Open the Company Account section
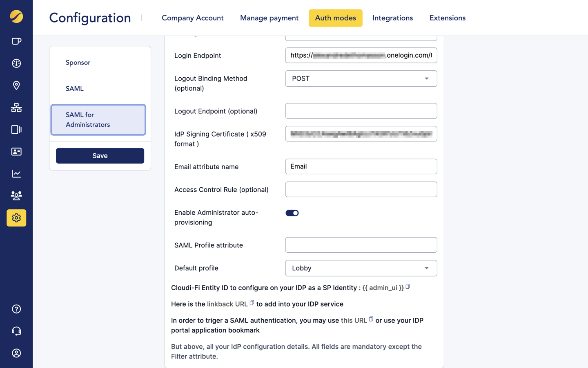588x368 pixels. pyautogui.click(x=192, y=18)
